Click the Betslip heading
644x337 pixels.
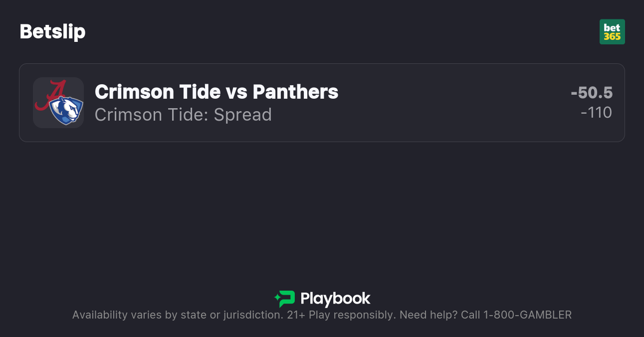52,32
